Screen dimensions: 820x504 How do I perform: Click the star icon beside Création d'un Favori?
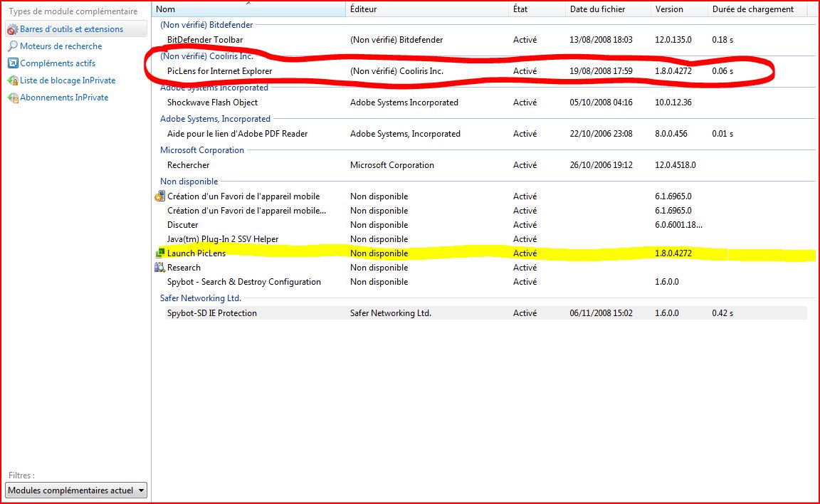[x=160, y=196]
